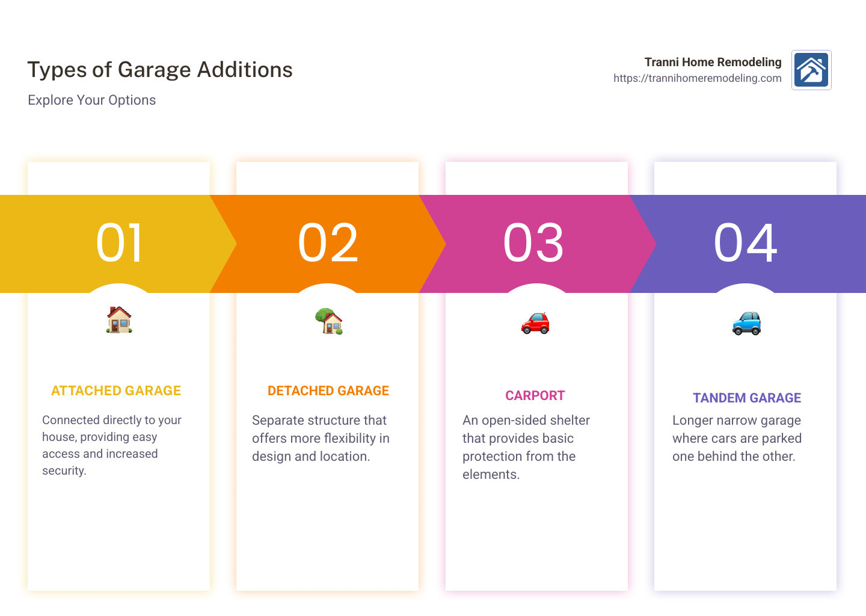Click the 'Types of Garage Additions' title
The width and height of the screenshot is (866, 616).
pyautogui.click(x=160, y=70)
